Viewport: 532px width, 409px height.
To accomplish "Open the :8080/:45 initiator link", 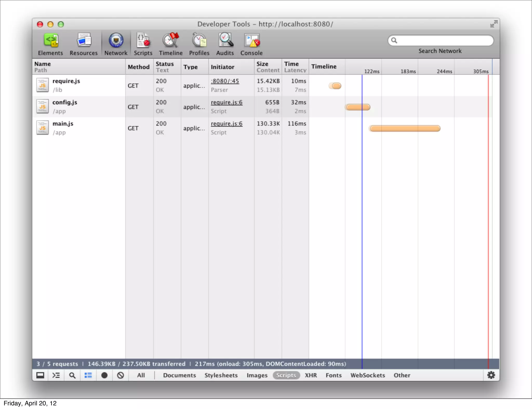I will point(225,81).
